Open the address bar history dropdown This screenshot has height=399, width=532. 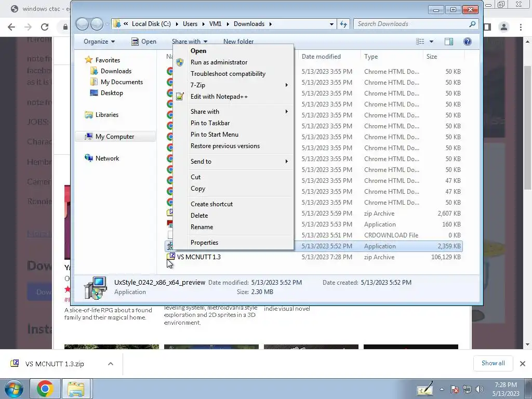[x=331, y=24]
